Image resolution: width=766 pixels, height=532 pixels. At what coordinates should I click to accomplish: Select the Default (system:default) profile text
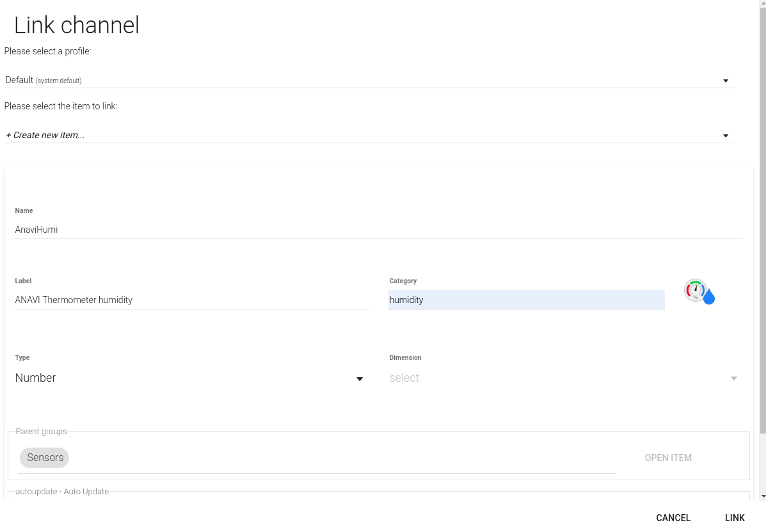pyautogui.click(x=44, y=80)
